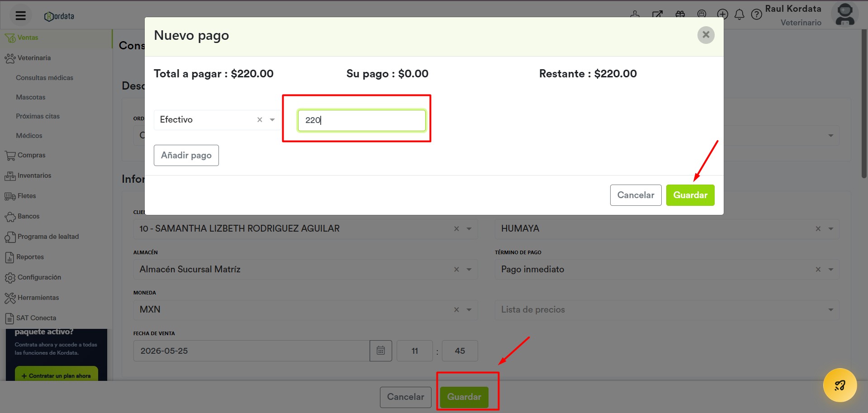Expand the Término de pago dropdown arrow
The image size is (868, 413).
point(831,270)
